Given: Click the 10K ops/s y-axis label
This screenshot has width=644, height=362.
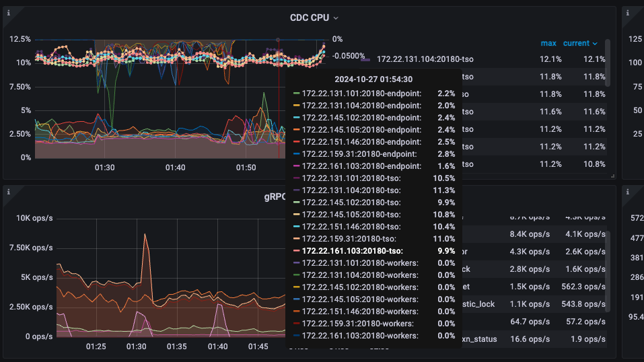Looking at the screenshot, I should tap(34, 218).
